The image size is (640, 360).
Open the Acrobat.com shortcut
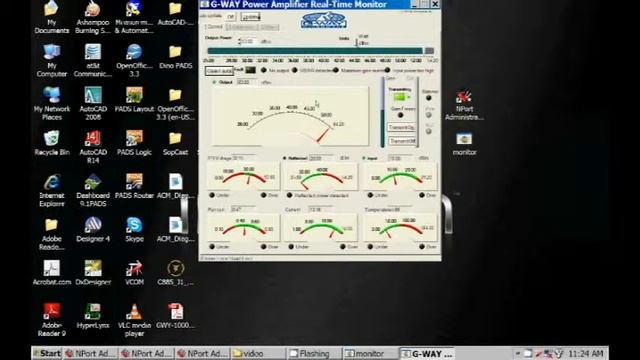tap(52, 273)
